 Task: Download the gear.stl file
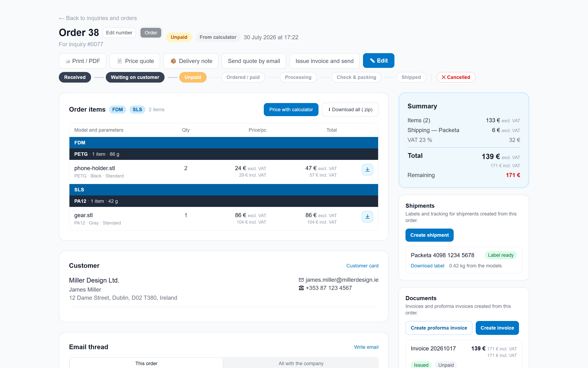(367, 217)
